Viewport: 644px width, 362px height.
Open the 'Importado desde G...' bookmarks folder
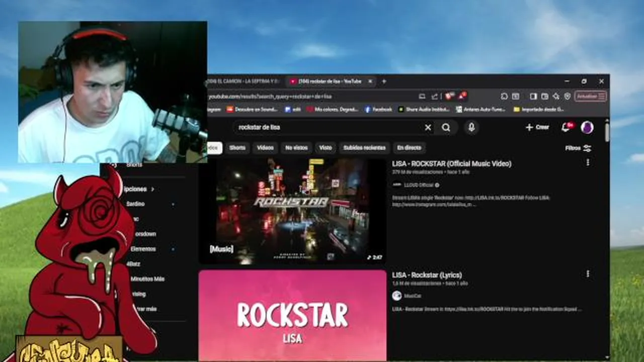tap(538, 109)
